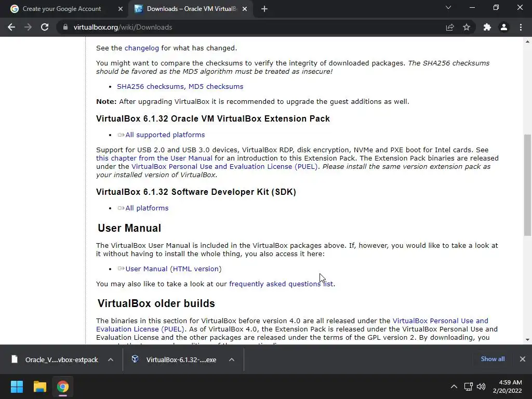
Task: Open the SHA256 checksums link
Action: 151,87
